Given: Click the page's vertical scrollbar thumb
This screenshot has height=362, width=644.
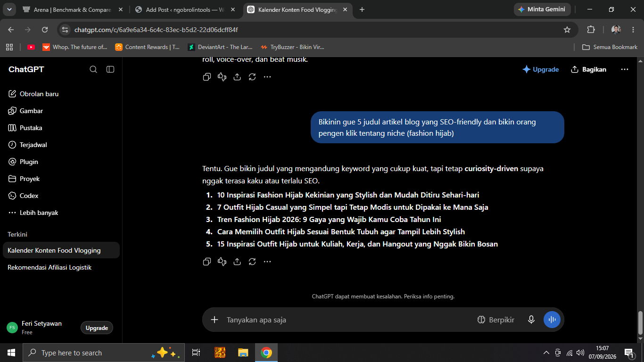Looking at the screenshot, I should [640, 322].
